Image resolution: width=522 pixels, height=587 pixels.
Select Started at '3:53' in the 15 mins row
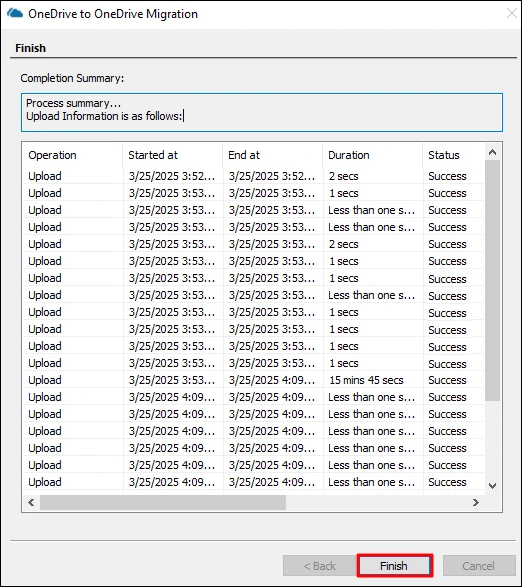172,380
